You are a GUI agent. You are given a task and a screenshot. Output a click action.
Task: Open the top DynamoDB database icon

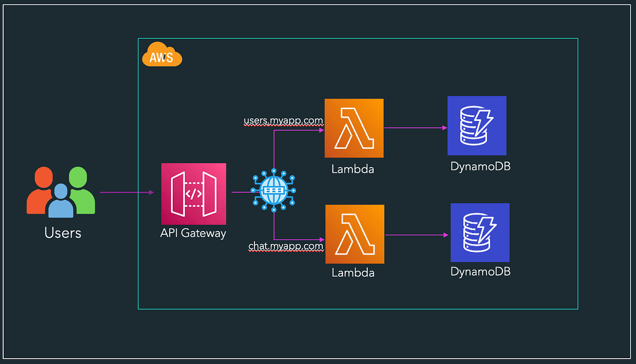pos(476,126)
